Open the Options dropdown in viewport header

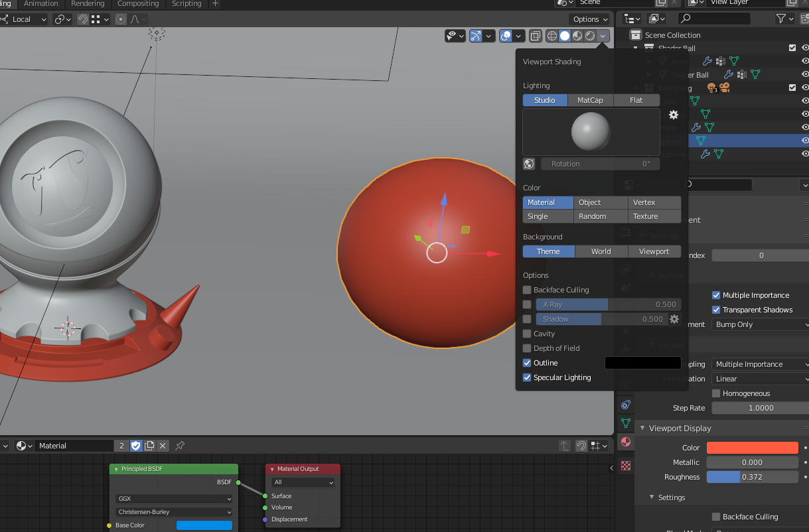coord(589,19)
